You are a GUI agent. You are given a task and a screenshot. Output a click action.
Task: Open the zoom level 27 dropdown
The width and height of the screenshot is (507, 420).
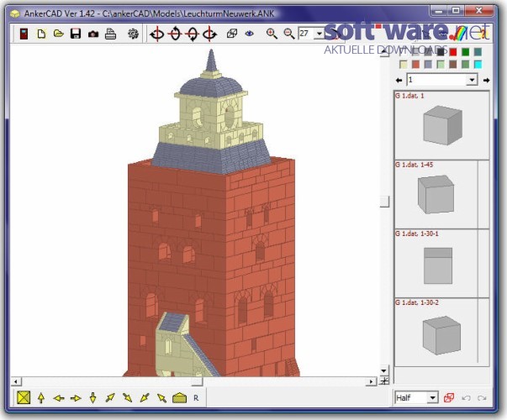[320, 34]
